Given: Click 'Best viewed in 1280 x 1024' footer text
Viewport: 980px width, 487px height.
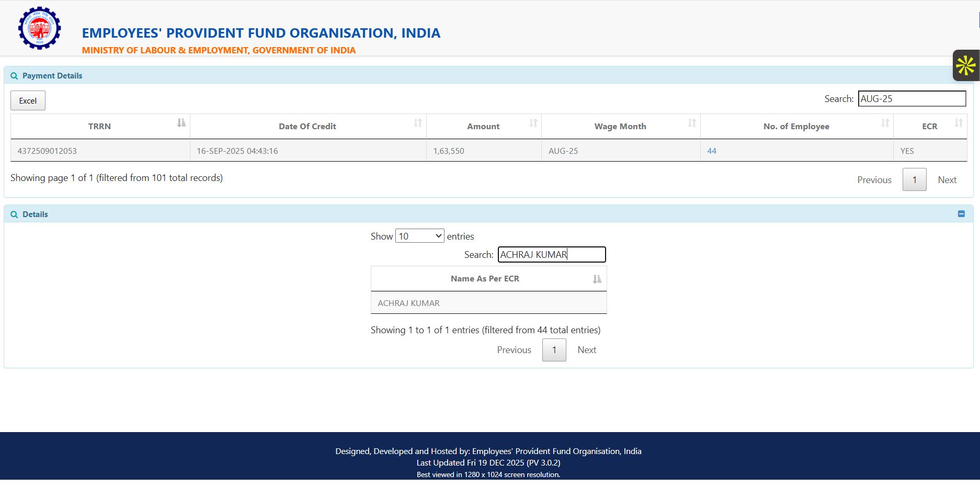Looking at the screenshot, I should (x=488, y=475).
